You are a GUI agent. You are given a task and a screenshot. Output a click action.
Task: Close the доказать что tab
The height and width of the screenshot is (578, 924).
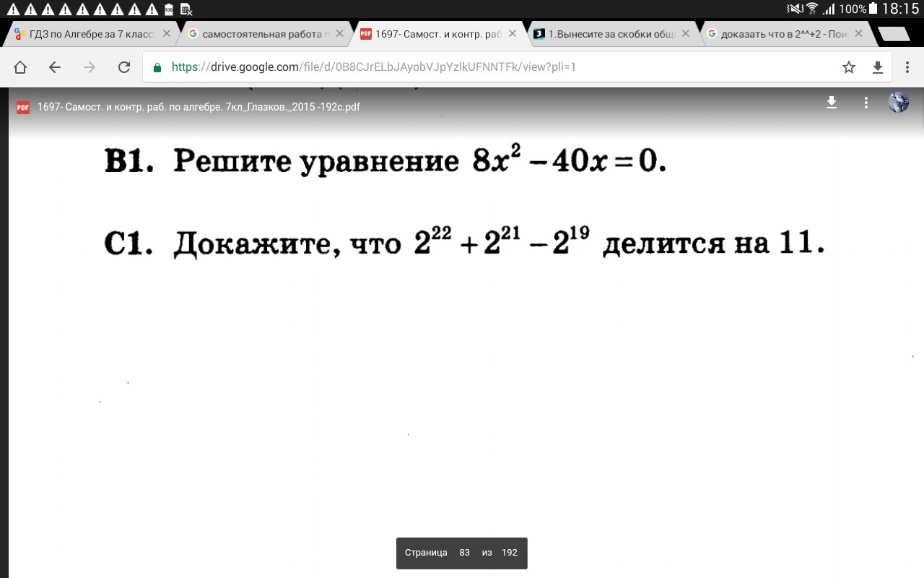(x=859, y=33)
